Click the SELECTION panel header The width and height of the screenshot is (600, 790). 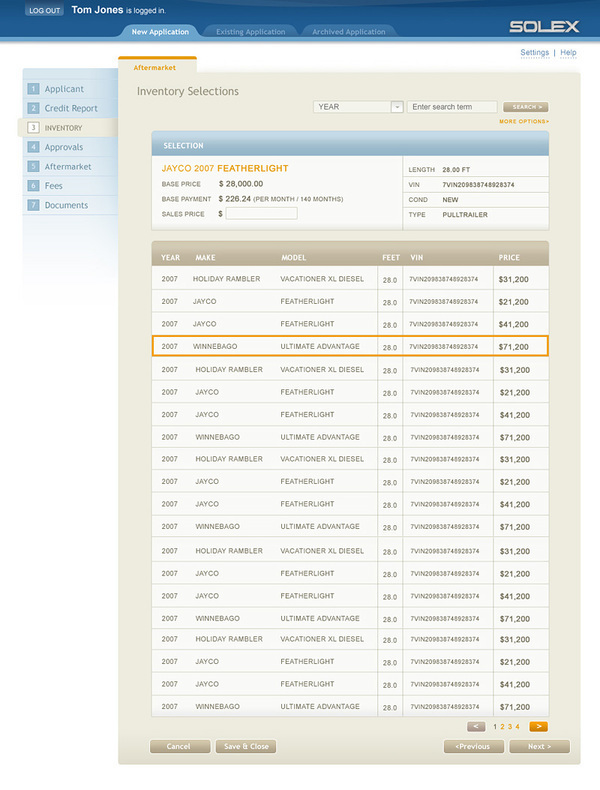click(x=350, y=144)
